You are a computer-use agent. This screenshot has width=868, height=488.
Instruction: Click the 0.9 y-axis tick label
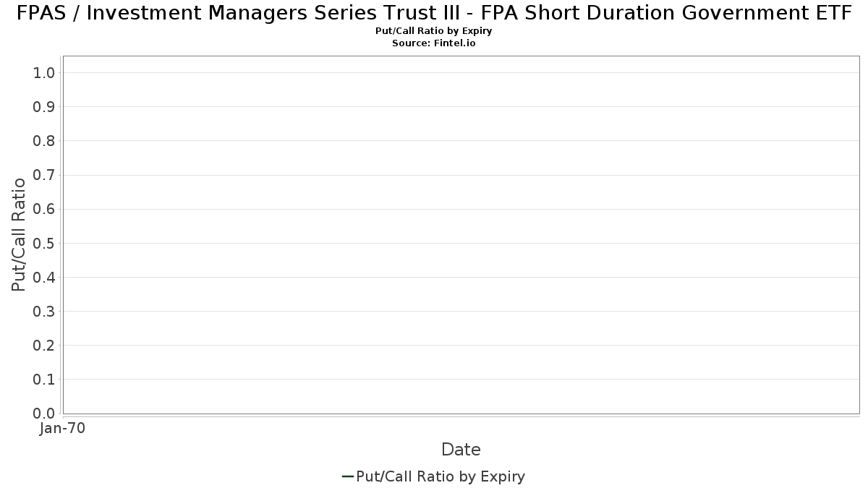(44, 107)
